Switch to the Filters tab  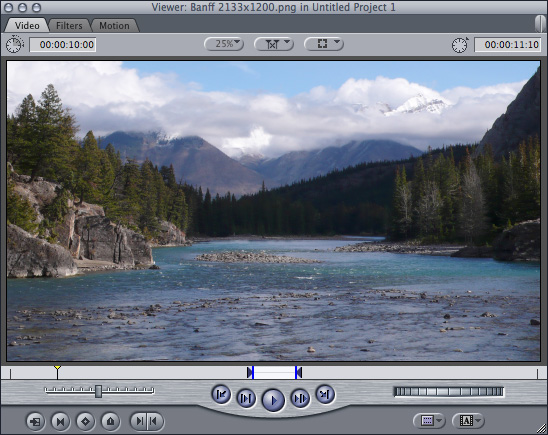(69, 26)
